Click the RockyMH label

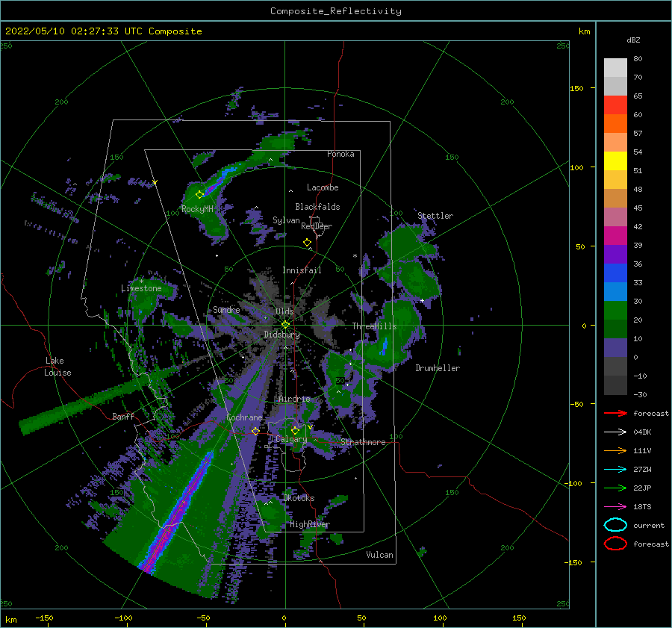197,209
